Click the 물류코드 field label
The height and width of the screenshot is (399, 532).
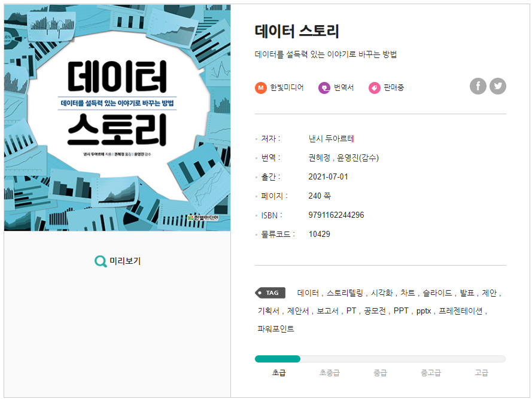[x=278, y=234]
